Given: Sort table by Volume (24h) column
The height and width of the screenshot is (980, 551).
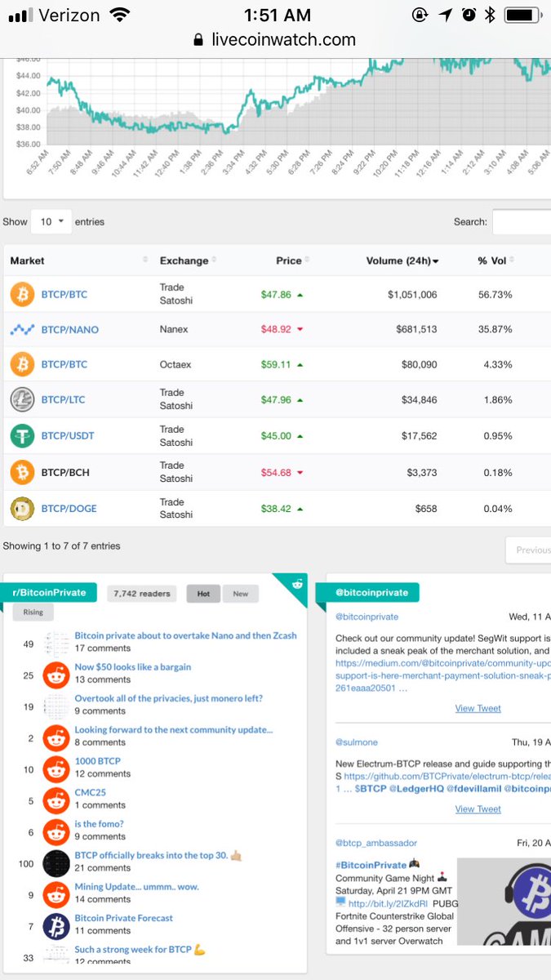Looking at the screenshot, I should [402, 261].
